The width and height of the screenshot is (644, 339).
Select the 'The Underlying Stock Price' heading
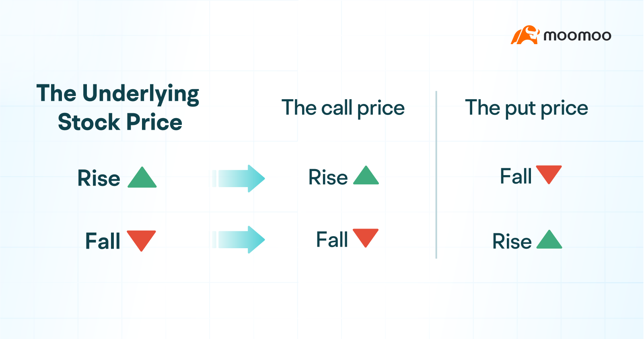pos(118,107)
